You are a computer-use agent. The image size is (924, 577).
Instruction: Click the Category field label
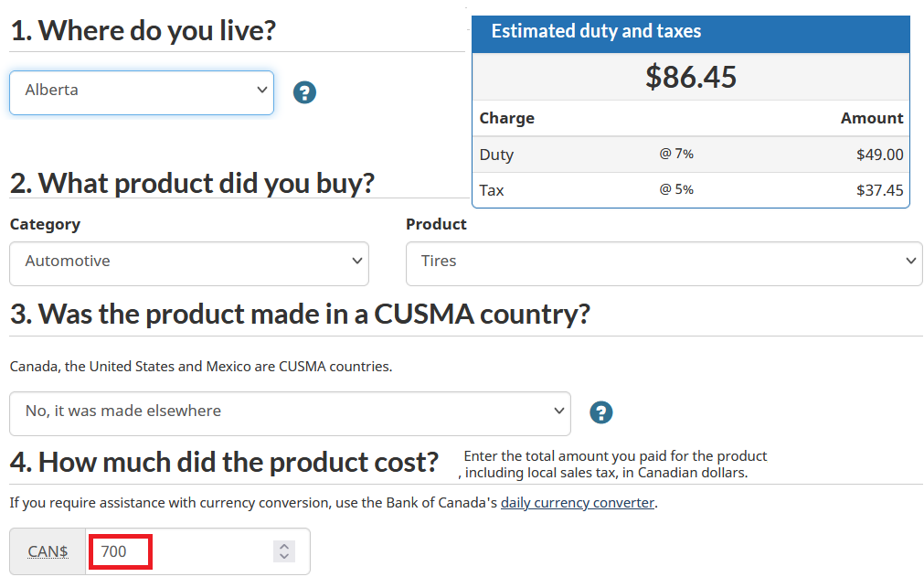[45, 224]
